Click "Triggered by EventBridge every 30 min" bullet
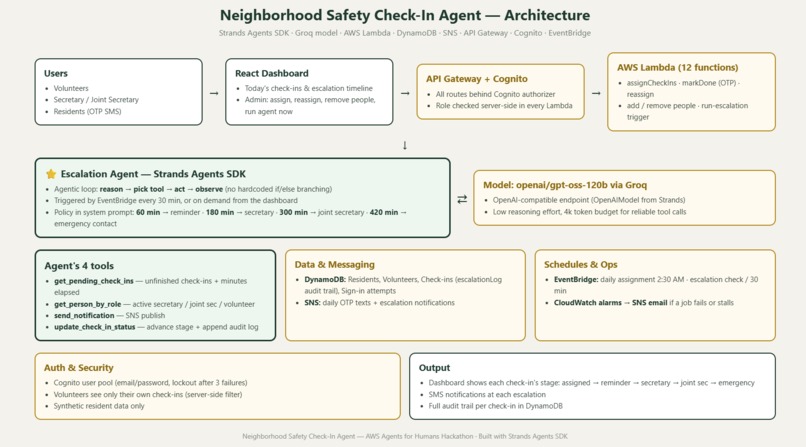Viewport: 806px width, 447px height. point(176,201)
